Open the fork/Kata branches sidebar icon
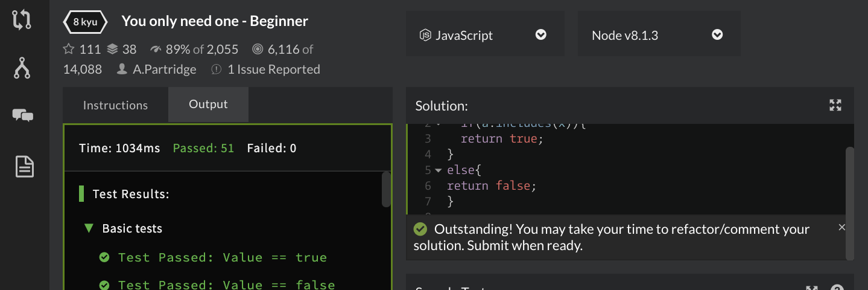 [22, 68]
